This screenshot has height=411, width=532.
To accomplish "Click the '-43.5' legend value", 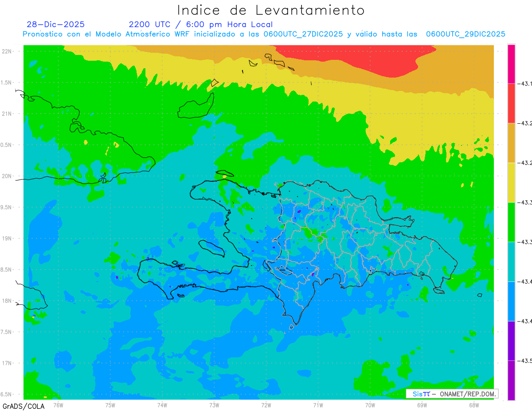I will pos(525,361).
